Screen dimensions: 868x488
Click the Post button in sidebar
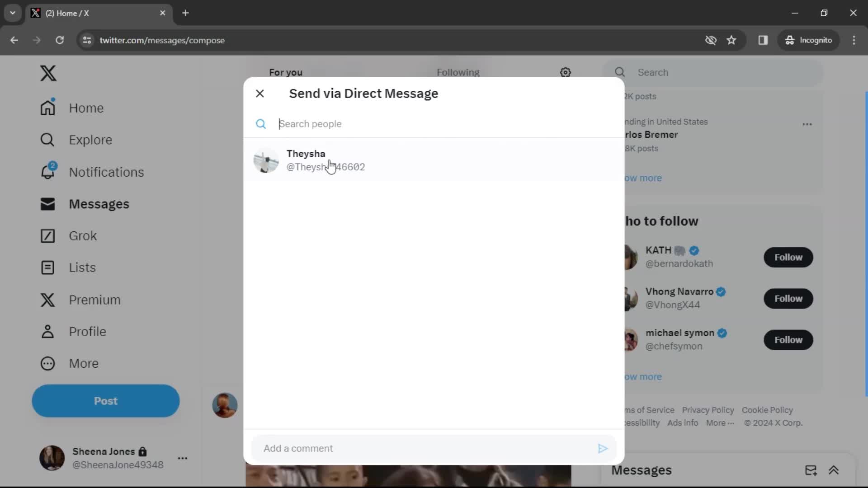105,400
